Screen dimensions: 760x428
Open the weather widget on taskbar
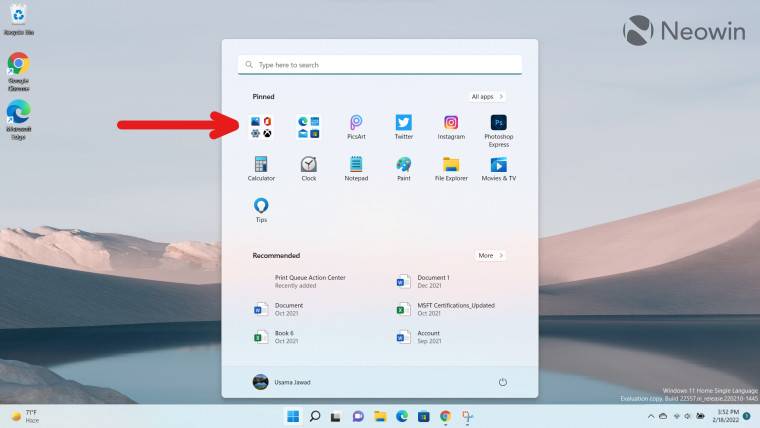point(25,416)
